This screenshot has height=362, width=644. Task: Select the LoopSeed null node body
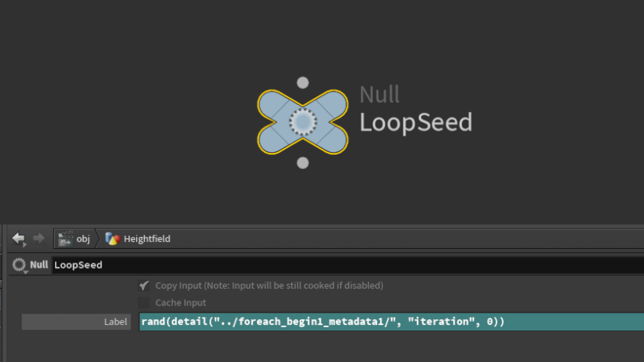click(303, 122)
